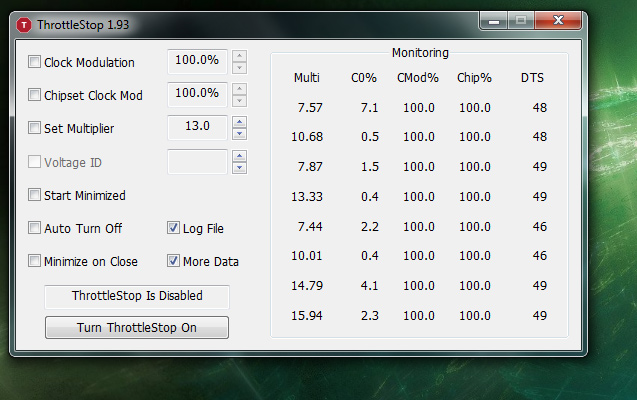Click the Turn ThrottleStop On button
This screenshot has width=637, height=400.
point(137,327)
